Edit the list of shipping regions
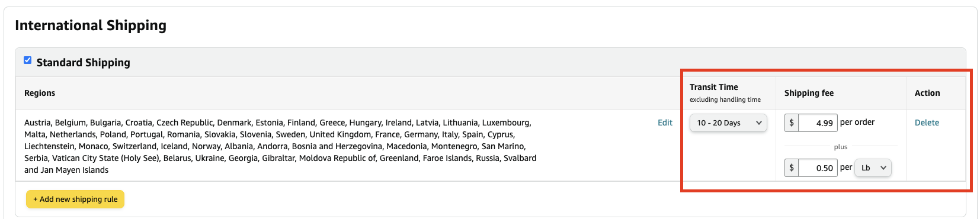This screenshot has height=219, width=980. 665,123
